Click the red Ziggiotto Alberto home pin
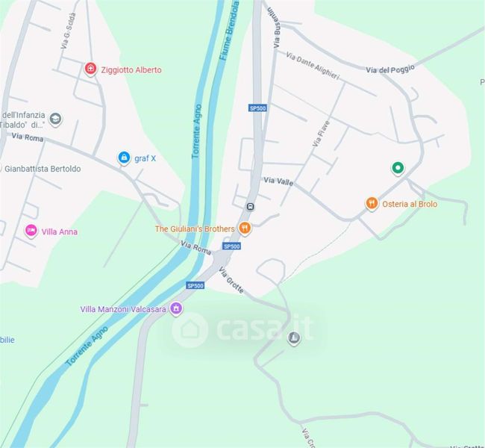The image size is (485, 448). pos(90,69)
